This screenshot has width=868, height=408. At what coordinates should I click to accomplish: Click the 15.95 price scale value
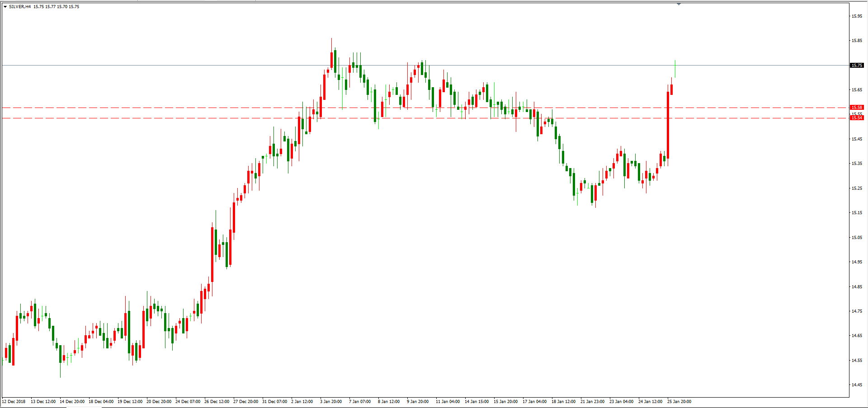pyautogui.click(x=857, y=16)
